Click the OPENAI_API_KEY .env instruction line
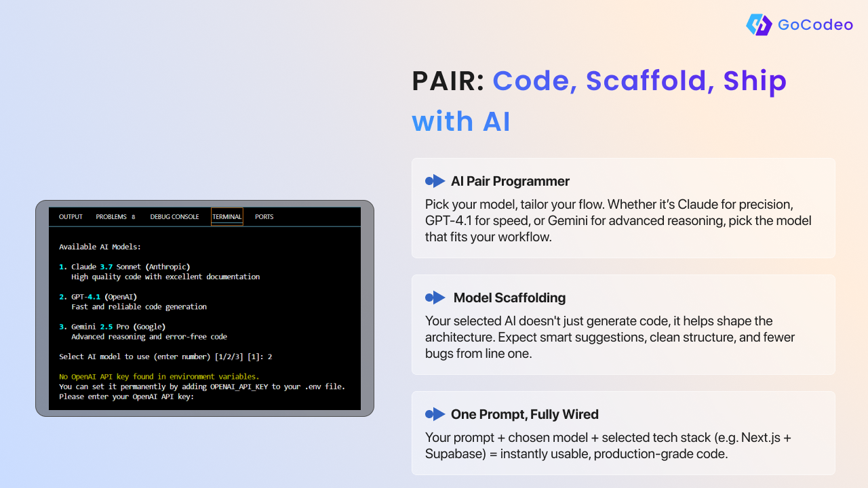868x488 pixels. 202,386
